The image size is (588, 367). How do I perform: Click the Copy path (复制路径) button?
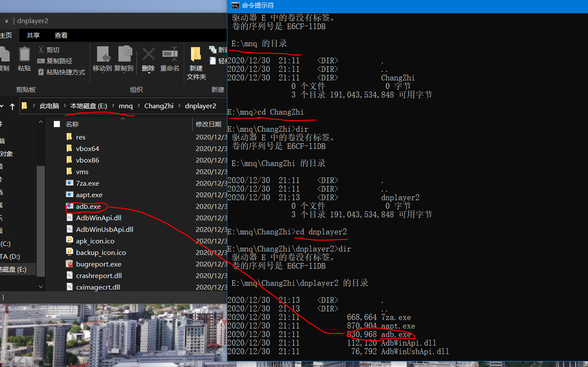(55, 61)
